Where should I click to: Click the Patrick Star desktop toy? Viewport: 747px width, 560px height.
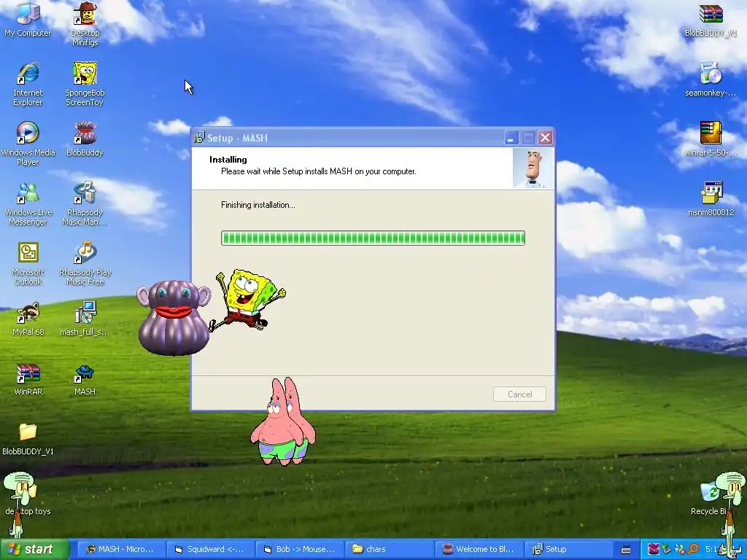(x=283, y=421)
